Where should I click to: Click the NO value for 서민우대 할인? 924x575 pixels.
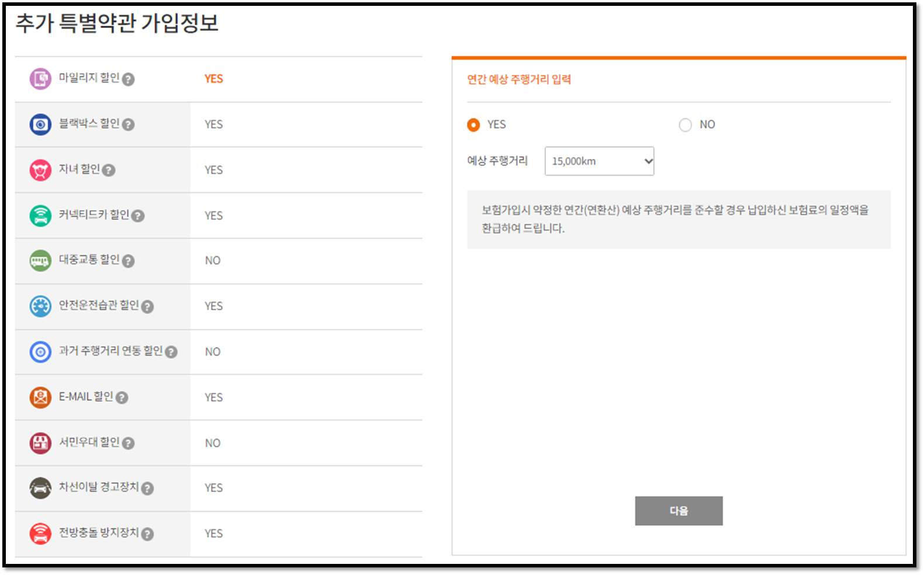coord(213,443)
